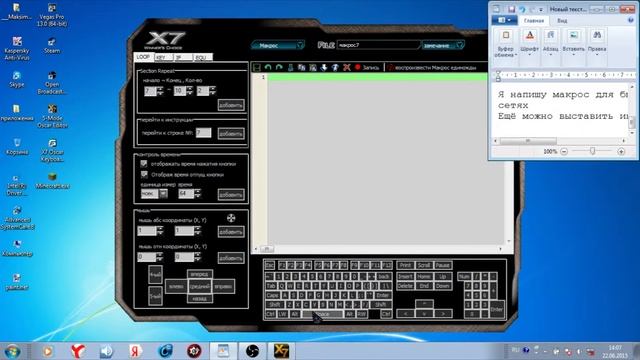
Task: Open the Steam desktop shortcut
Action: (52, 46)
